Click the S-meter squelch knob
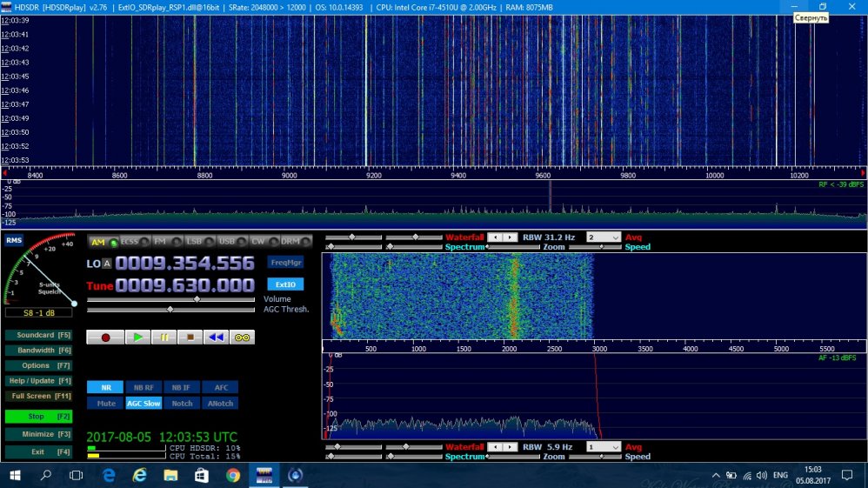The height and width of the screenshot is (488, 868). [74, 304]
